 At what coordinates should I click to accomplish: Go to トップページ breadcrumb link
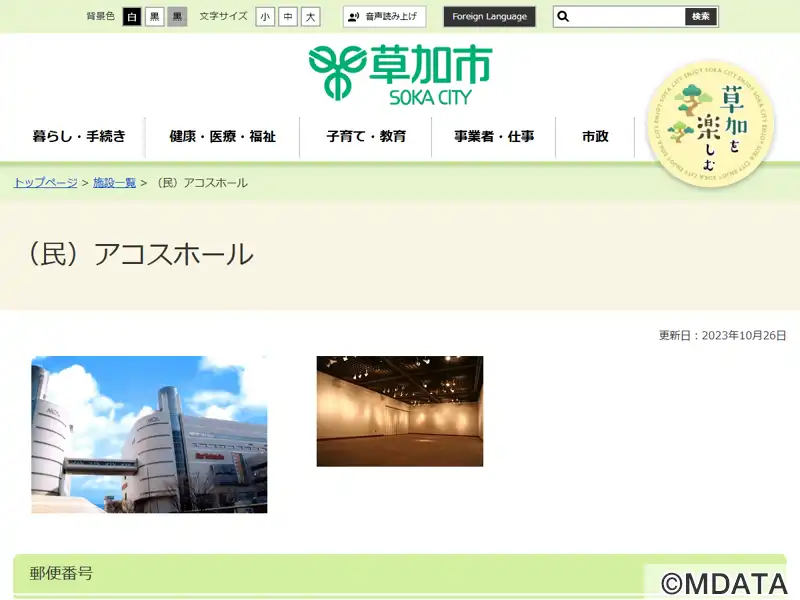[45, 183]
